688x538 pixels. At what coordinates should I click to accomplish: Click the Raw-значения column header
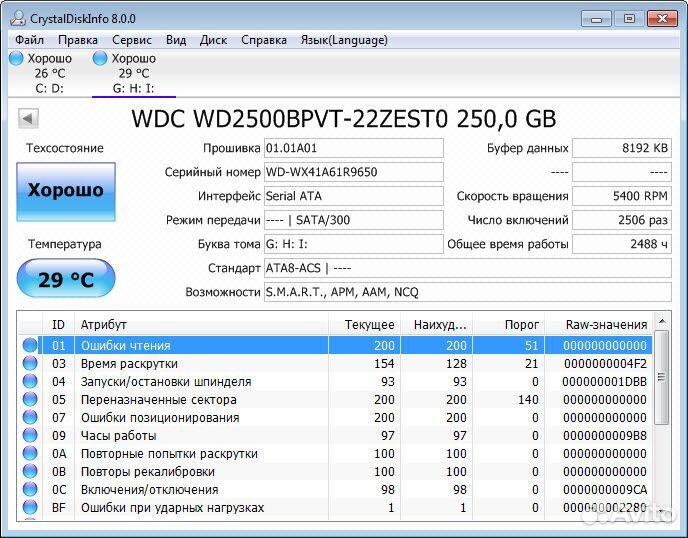pyautogui.click(x=599, y=325)
